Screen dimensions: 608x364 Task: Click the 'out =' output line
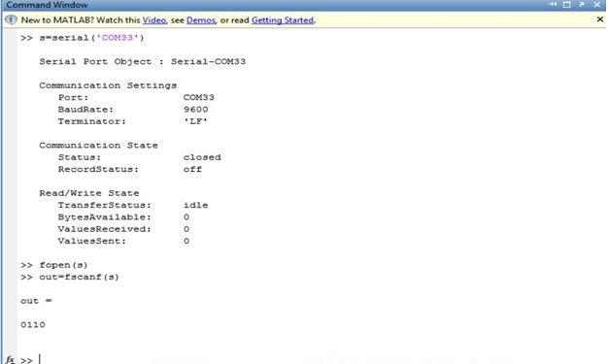(36, 301)
